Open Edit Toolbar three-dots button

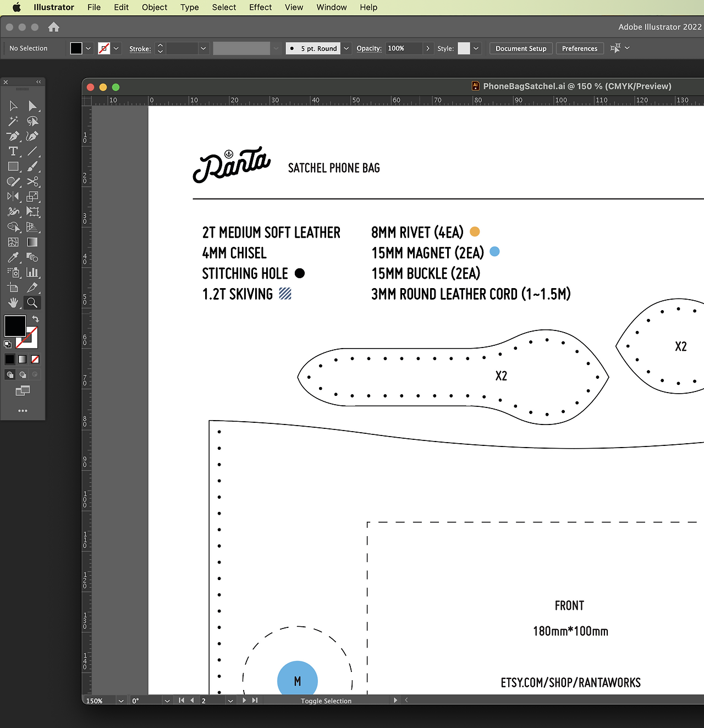point(23,411)
